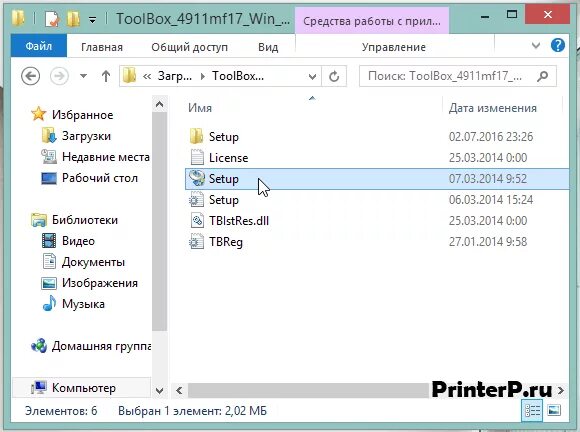Screen dimensions: 580x432
Task: Switch to the Главная ribbon tab
Action: 102,47
